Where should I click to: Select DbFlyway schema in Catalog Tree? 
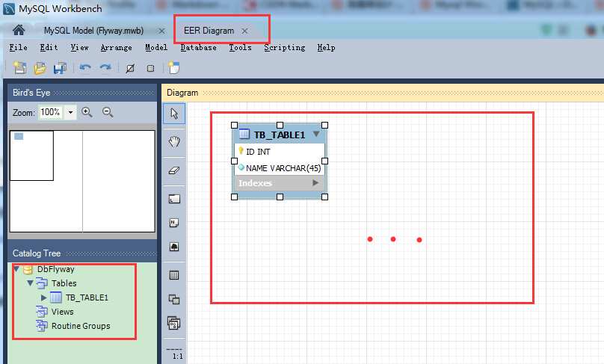coord(55,269)
